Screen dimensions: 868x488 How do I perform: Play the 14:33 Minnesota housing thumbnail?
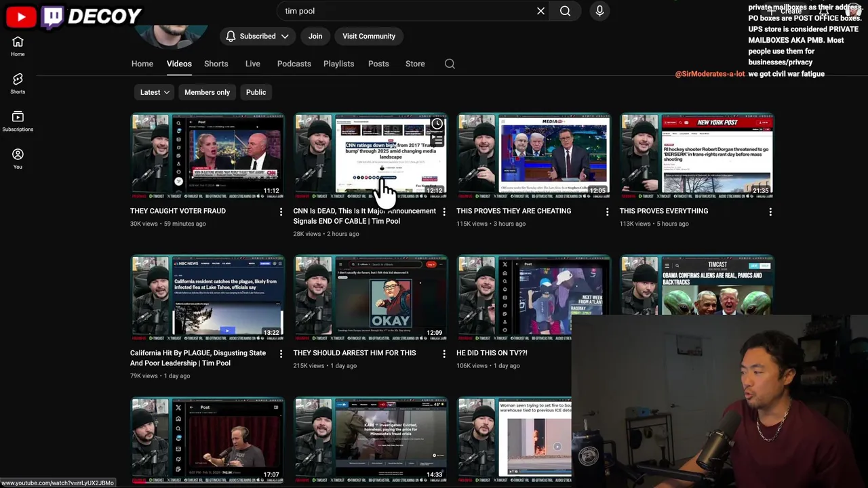pos(371,440)
